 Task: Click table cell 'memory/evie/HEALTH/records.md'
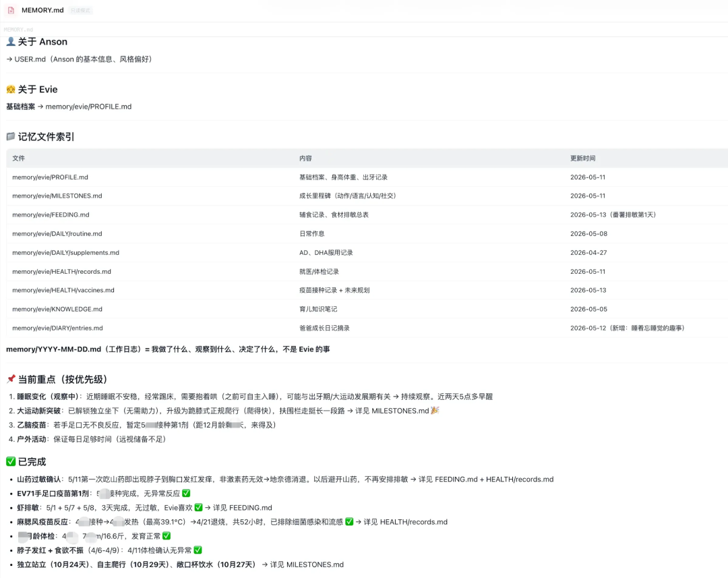[62, 272]
